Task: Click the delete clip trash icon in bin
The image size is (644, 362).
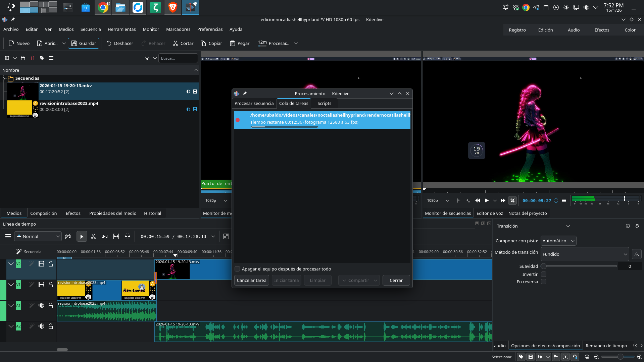Action: point(33,58)
